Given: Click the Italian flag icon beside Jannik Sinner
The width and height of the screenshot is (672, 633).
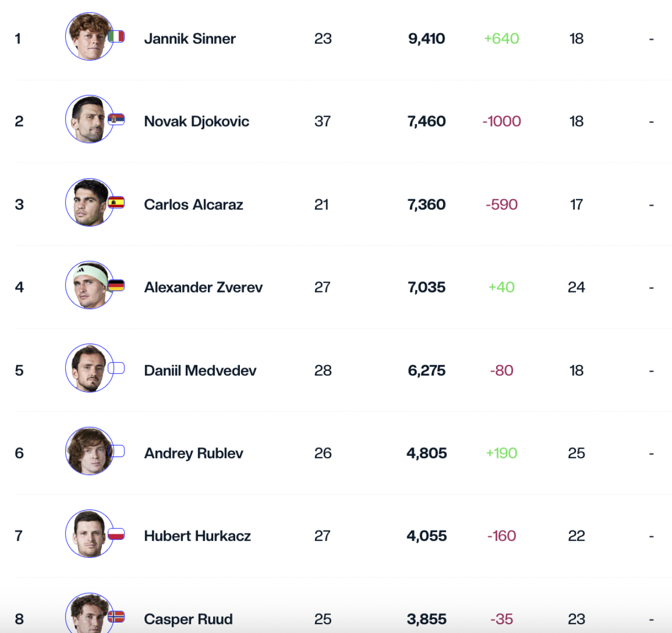Looking at the screenshot, I should (x=116, y=36).
